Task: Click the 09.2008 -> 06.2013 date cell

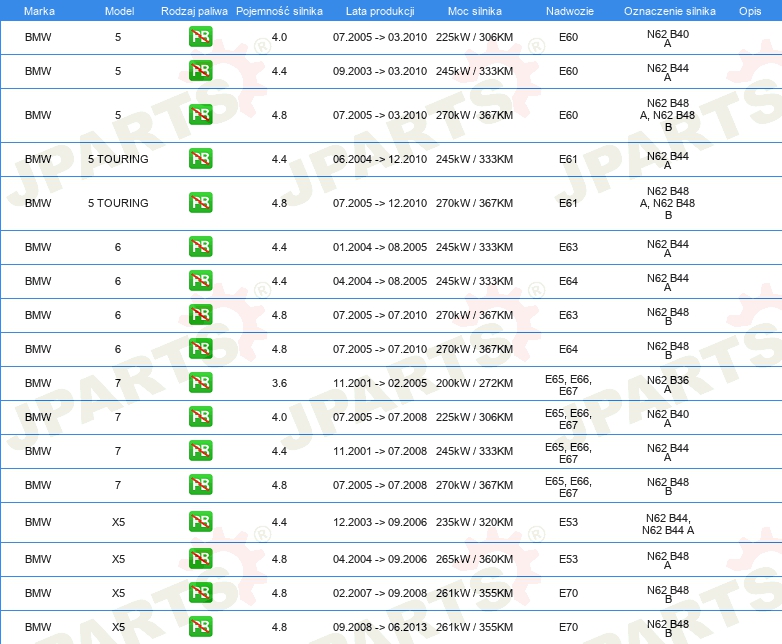Action: (380, 627)
